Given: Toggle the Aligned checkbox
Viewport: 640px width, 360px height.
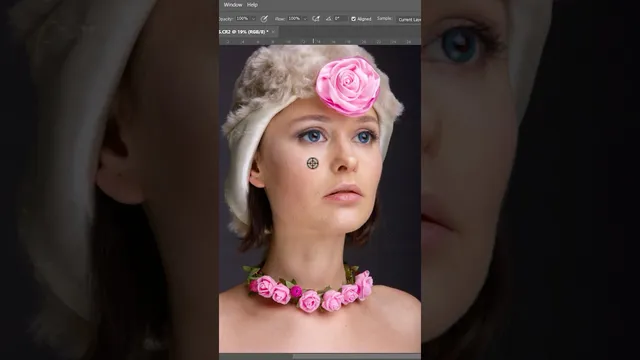Looking at the screenshot, I should (x=353, y=19).
